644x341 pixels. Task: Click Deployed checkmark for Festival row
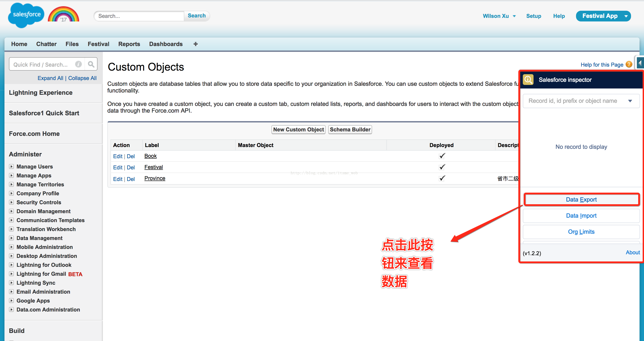pos(442,167)
